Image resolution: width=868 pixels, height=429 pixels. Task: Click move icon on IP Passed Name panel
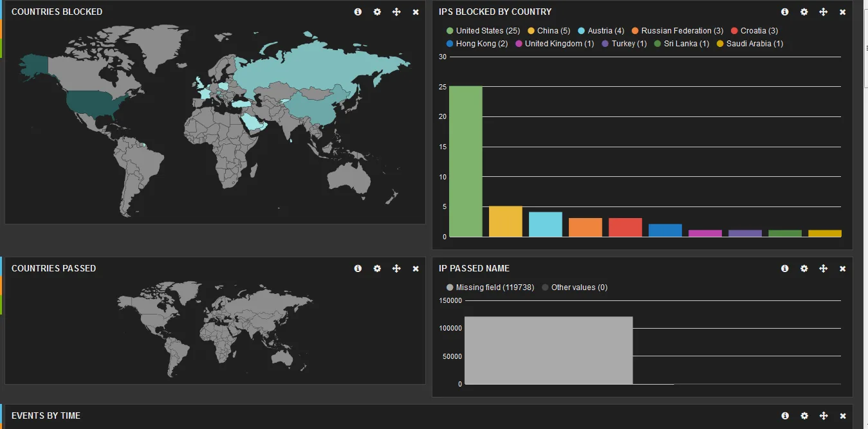(x=824, y=269)
